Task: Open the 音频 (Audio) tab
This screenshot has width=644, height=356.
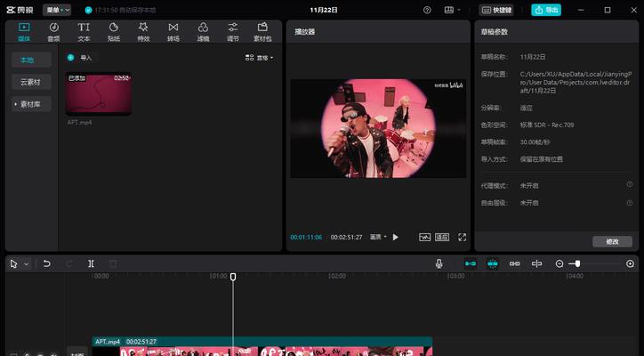Action: 53,32
